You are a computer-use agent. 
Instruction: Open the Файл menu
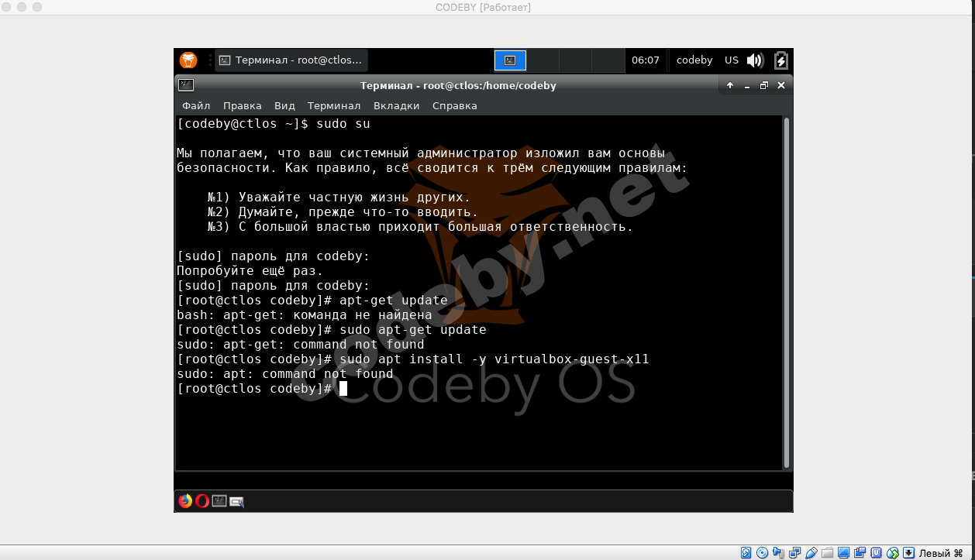coord(196,106)
